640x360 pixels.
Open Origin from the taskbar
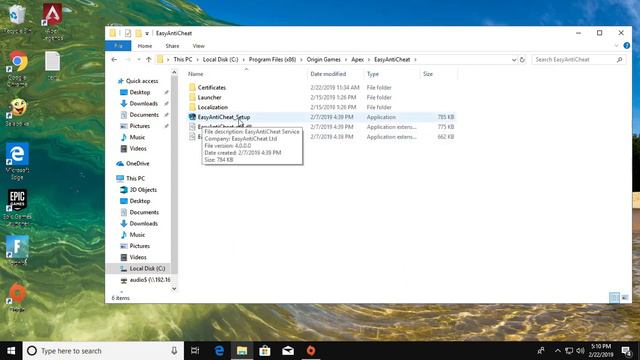pyautogui.click(x=311, y=351)
